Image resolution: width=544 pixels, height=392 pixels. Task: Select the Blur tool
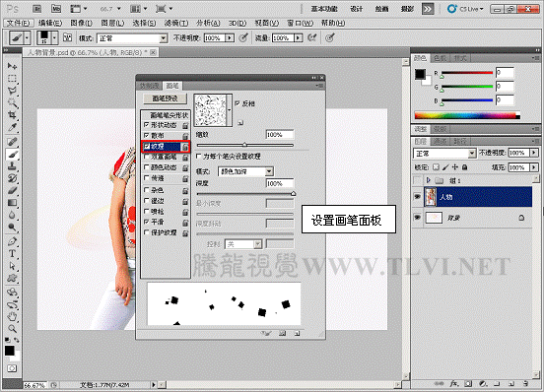coord(12,215)
